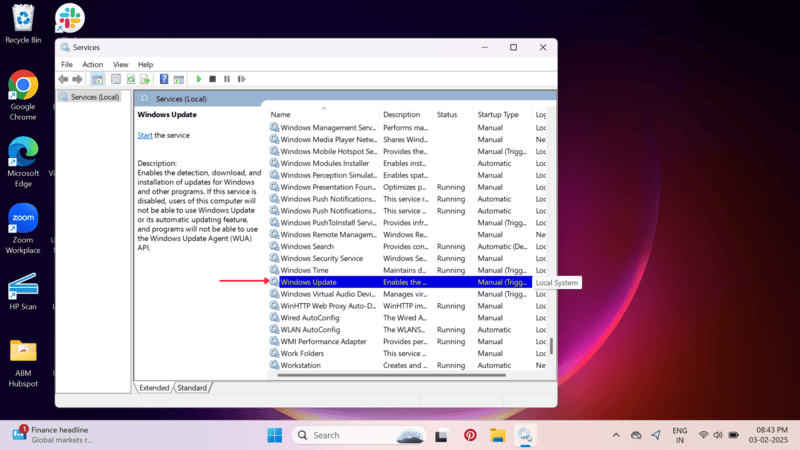Select Windows Media Player Network row
This screenshot has height=450, width=800.
click(x=407, y=139)
